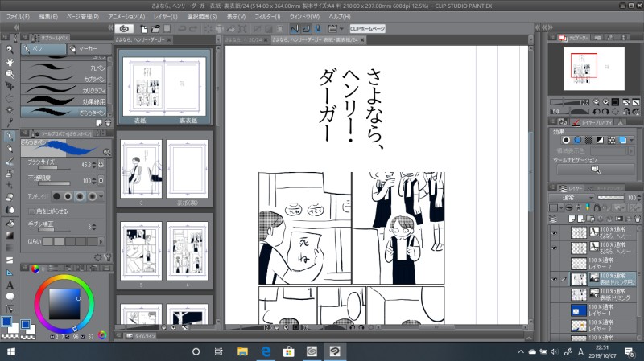Click the New document icon
Screen dimensions: 644x361
[144, 29]
